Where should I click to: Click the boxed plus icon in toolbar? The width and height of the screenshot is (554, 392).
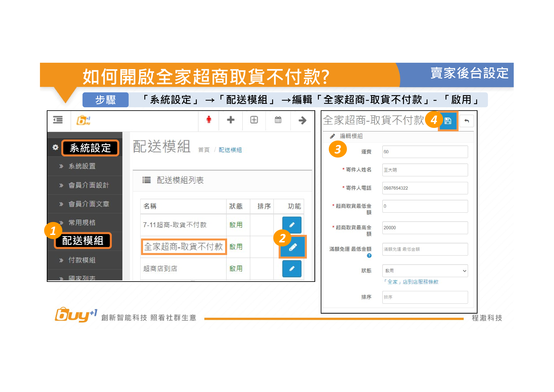[254, 120]
